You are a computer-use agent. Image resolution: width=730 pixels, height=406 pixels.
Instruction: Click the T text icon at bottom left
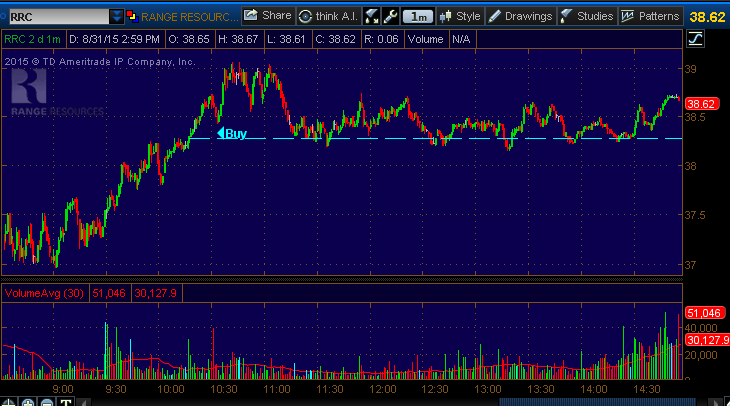pos(67,402)
